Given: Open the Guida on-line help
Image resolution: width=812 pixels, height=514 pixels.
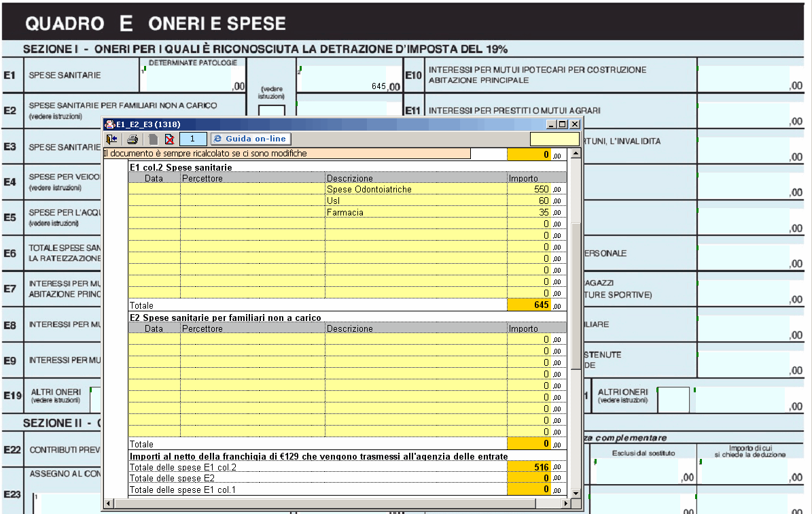Looking at the screenshot, I should (x=251, y=139).
